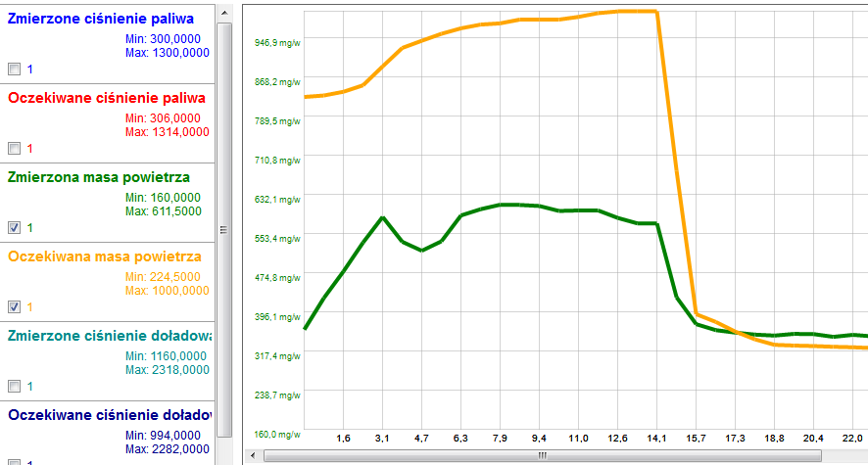Click the 160,0 mg/w Y-axis label
This screenshot has height=465, width=868.
coord(277,434)
